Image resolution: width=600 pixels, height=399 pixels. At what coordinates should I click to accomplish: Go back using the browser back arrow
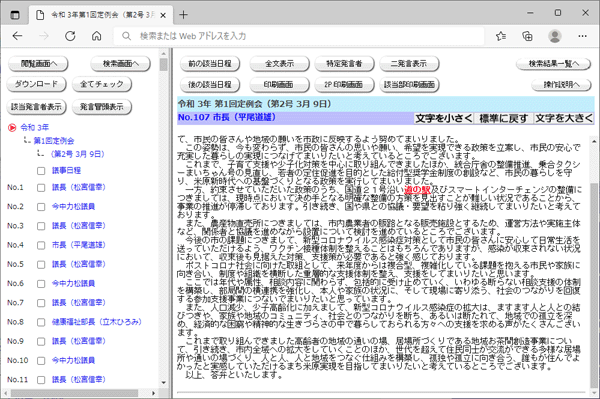point(17,36)
